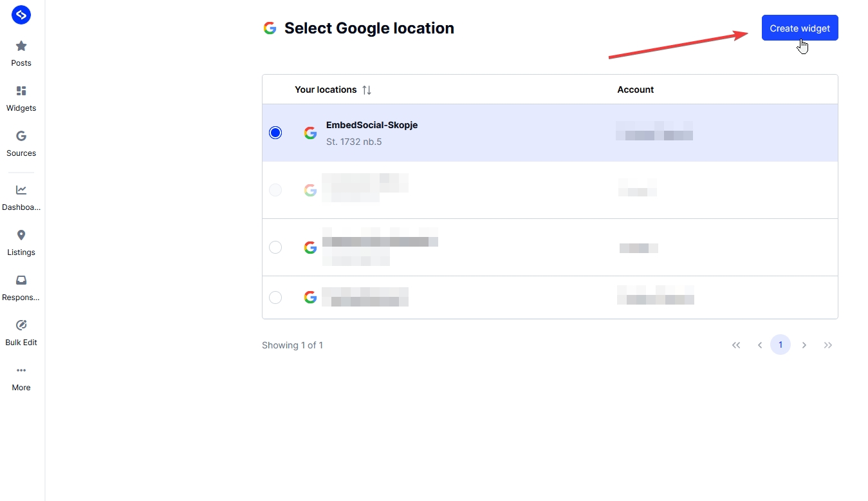Image resolution: width=868 pixels, height=501 pixels.
Task: Open the Widgets section
Action: [21, 99]
